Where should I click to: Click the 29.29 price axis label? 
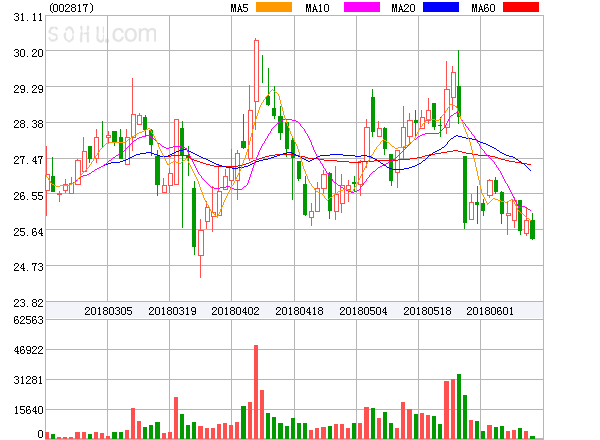tap(28, 89)
